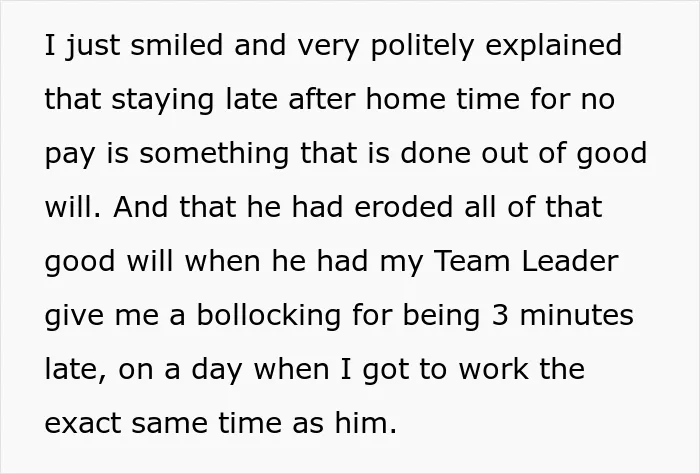Click the word 'explained' at line end
This screenshot has width=700, height=474.
point(553,47)
